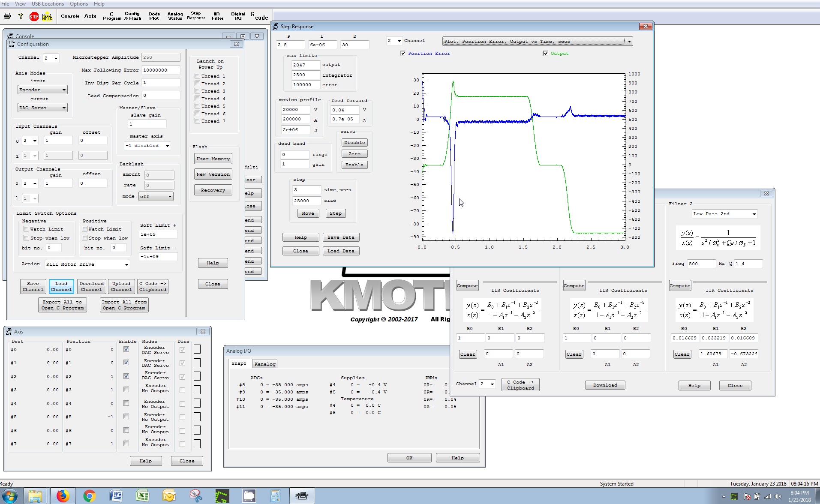Toggle the Position Error plot checkbox
The height and width of the screenshot is (504, 820).
(x=403, y=54)
